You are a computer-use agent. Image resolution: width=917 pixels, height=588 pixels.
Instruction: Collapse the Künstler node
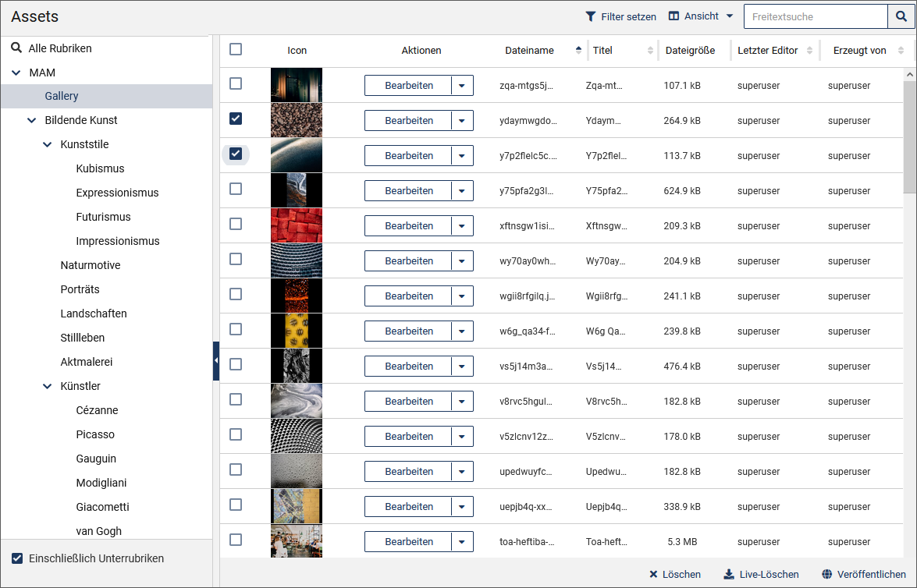click(x=48, y=386)
